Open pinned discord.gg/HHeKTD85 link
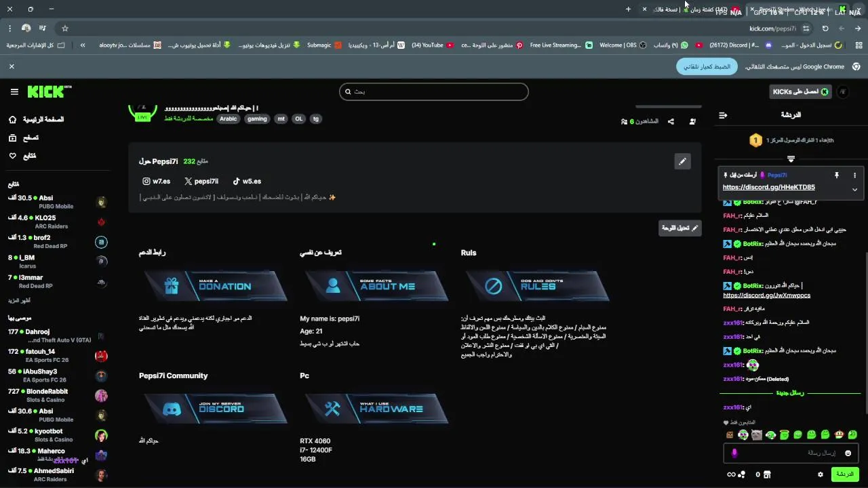 (x=768, y=187)
